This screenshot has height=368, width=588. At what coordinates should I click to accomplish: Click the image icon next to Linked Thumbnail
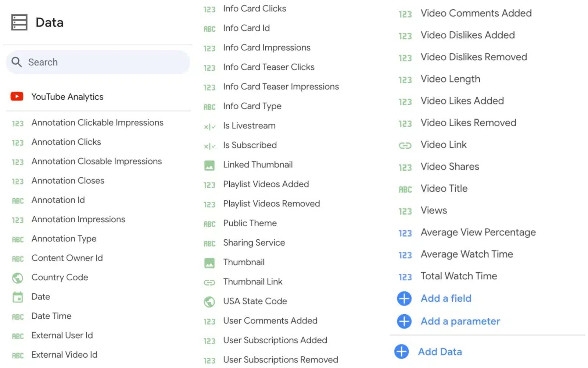coord(209,165)
